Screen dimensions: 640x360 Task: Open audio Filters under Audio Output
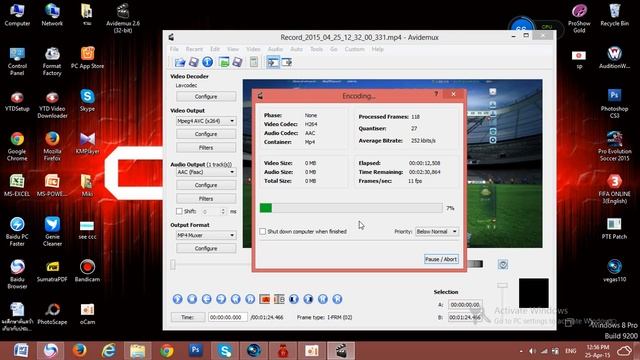pos(206,198)
